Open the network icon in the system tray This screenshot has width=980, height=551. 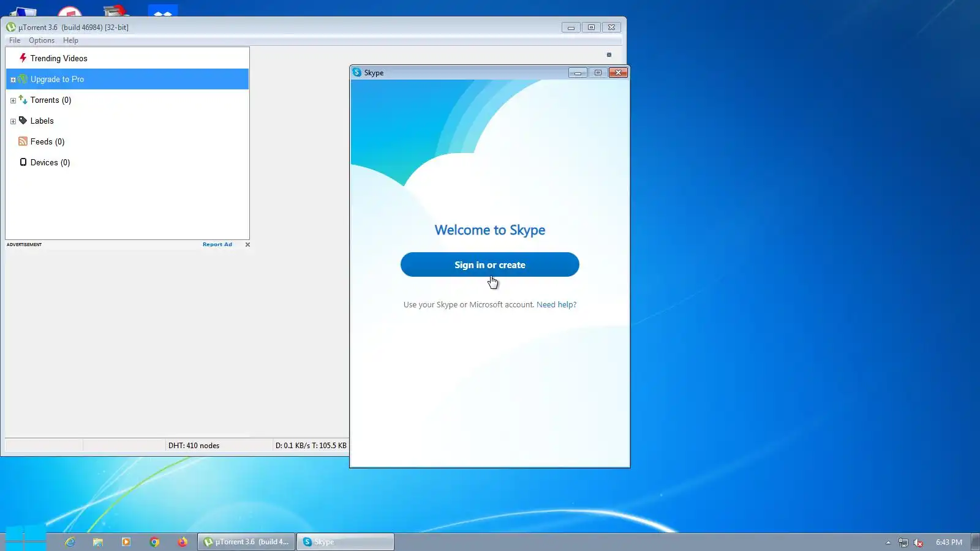[903, 542]
